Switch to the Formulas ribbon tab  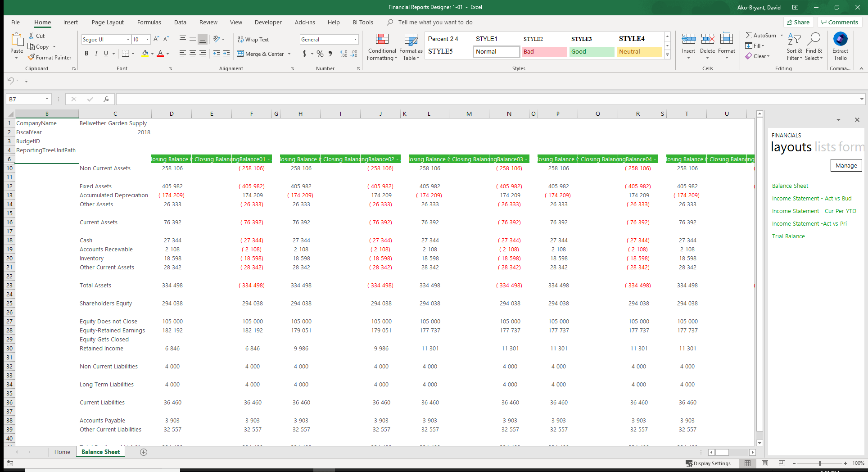coord(149,22)
